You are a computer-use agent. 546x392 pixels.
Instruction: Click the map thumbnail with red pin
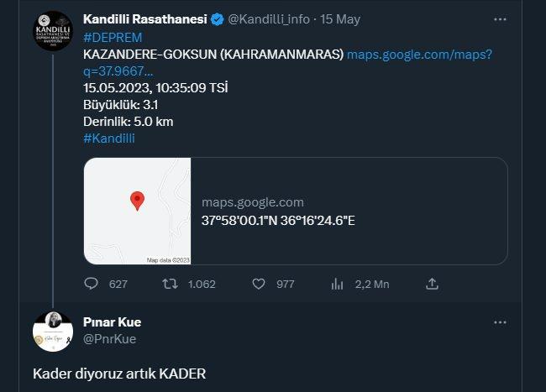[137, 211]
